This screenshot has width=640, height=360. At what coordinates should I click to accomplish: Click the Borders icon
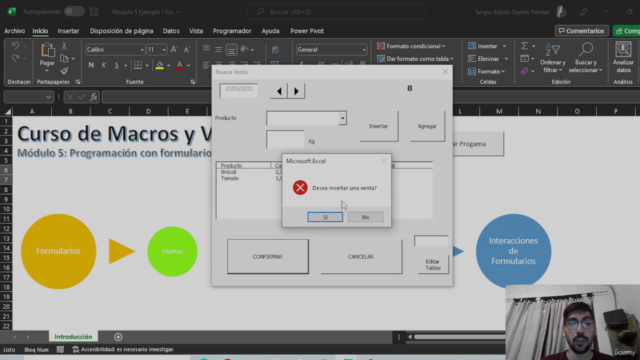coord(138,65)
